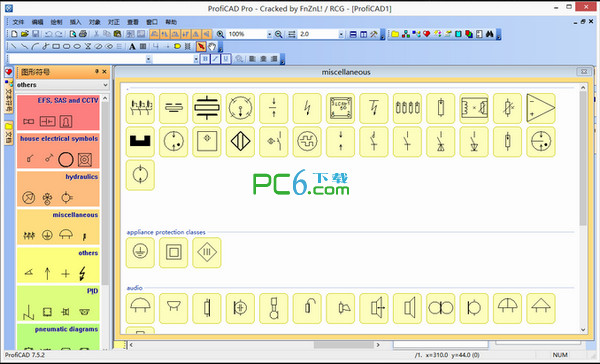This screenshot has height=364, width=600.
Task: Toggle underline text formatting button
Action: [x=226, y=59]
